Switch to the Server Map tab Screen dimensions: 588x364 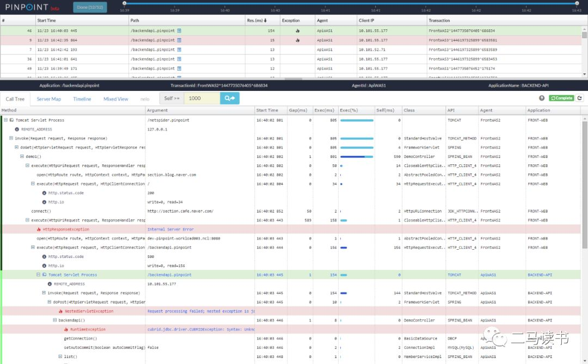(48, 99)
